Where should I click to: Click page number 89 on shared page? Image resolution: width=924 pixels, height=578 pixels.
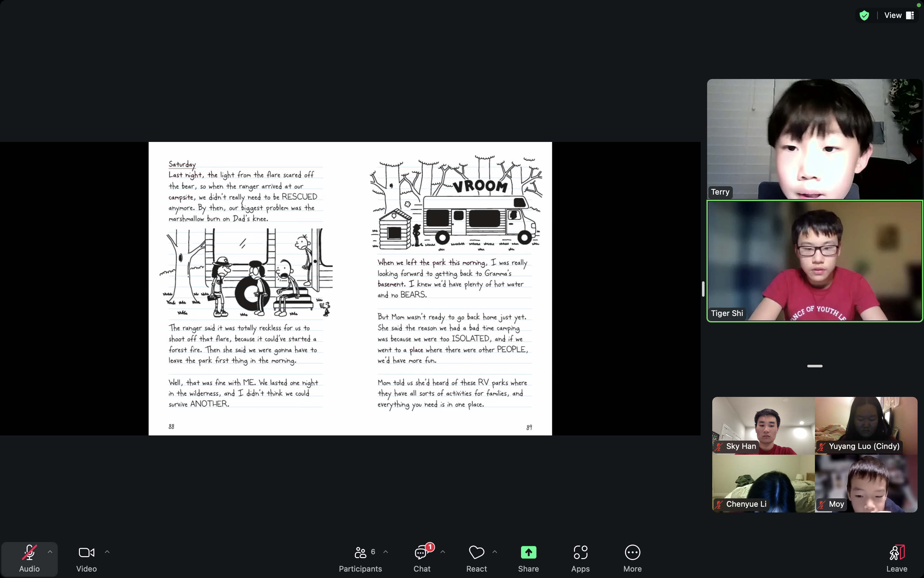529,427
